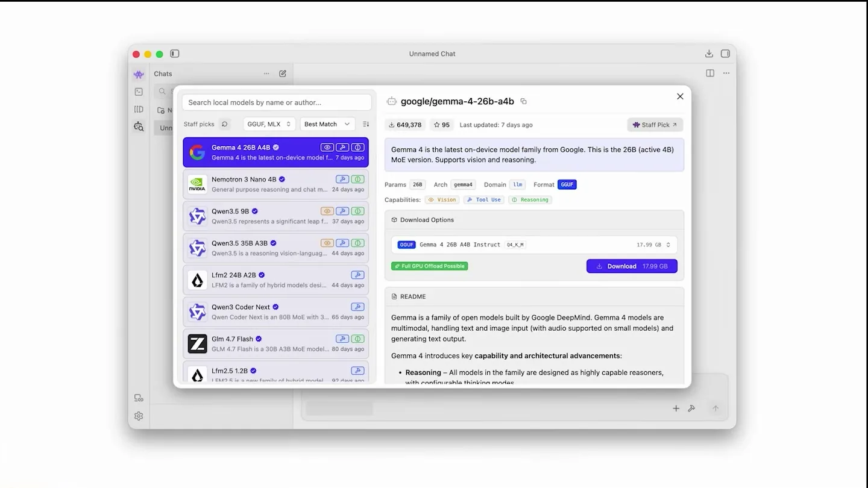Select the Gemma 4 26B A4B model
This screenshot has width=868, height=488.
coord(275,152)
